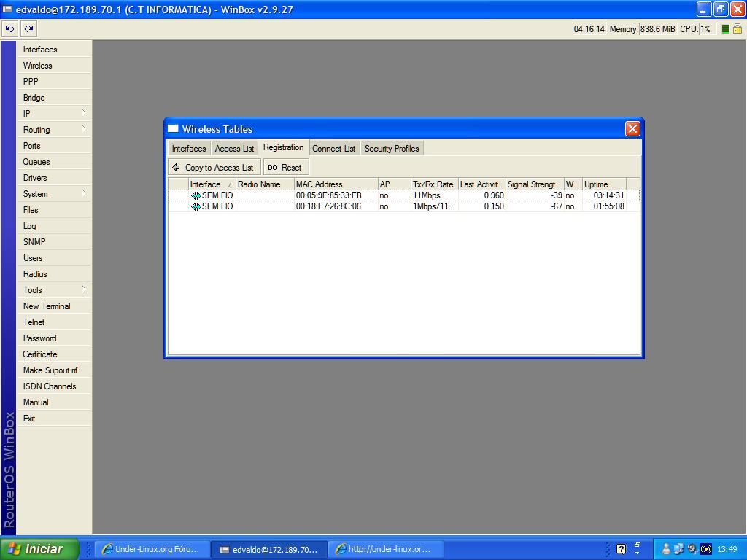The image size is (747, 560).
Task: Sort by the Tx/Rx Rate column header
Action: tap(435, 184)
